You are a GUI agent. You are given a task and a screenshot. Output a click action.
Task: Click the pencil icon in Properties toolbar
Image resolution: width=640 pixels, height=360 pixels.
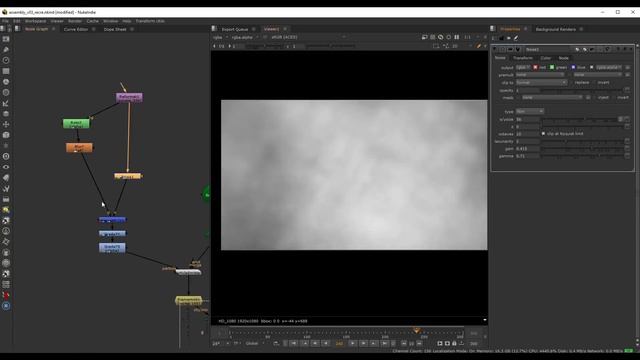(x=516, y=38)
